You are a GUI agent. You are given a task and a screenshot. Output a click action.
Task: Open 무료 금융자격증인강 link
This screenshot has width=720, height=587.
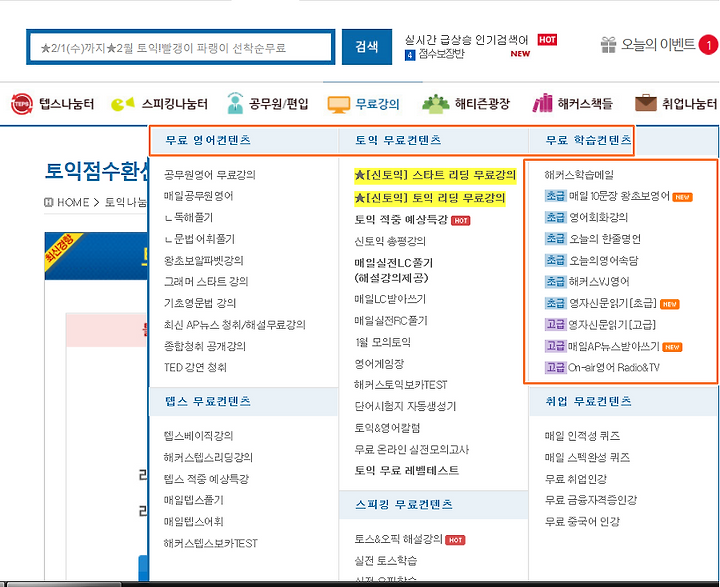pyautogui.click(x=591, y=500)
